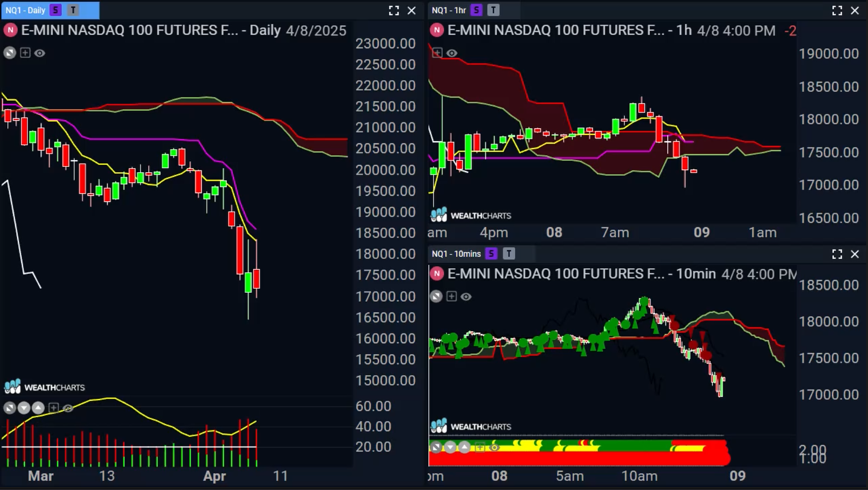
Task: Move Daily indicator pane down with arrow
Action: coord(24,408)
